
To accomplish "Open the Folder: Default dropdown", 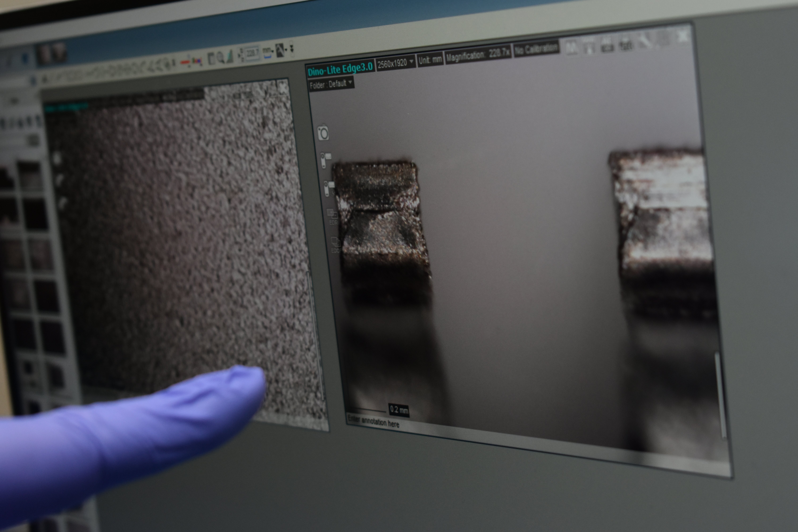I will [x=331, y=84].
